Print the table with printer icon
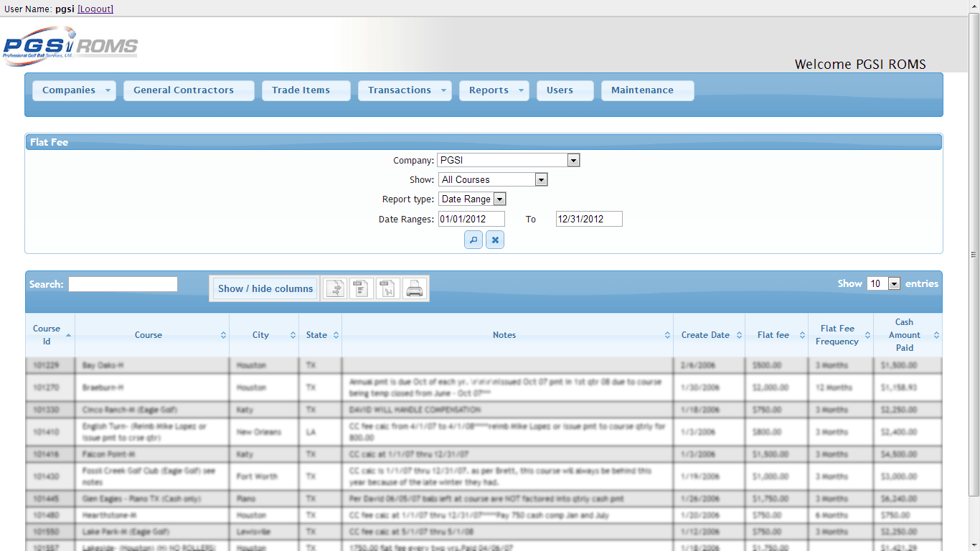 pyautogui.click(x=415, y=288)
